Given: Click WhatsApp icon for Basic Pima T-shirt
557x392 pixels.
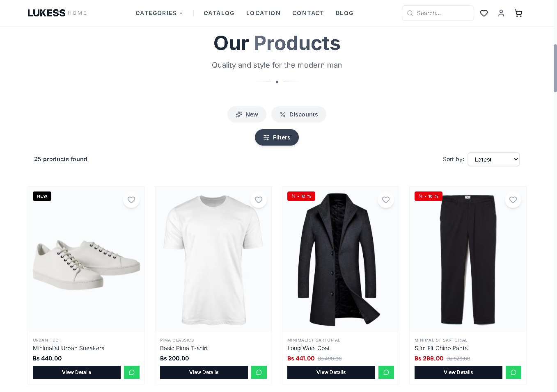Looking at the screenshot, I should [259, 372].
